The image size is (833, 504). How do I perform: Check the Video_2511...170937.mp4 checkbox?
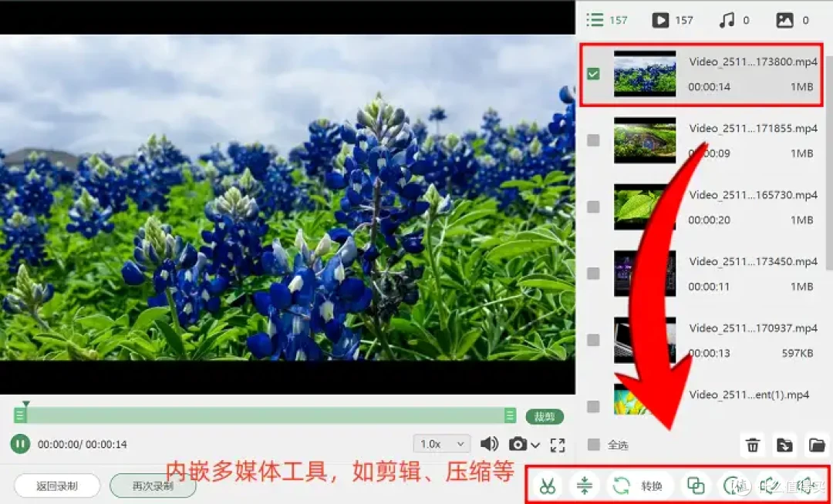pos(593,340)
